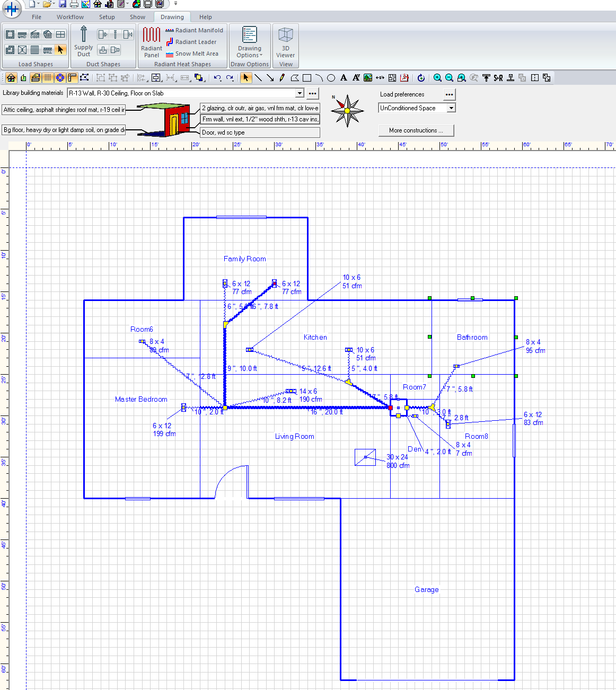Open the Help tab

click(x=206, y=17)
